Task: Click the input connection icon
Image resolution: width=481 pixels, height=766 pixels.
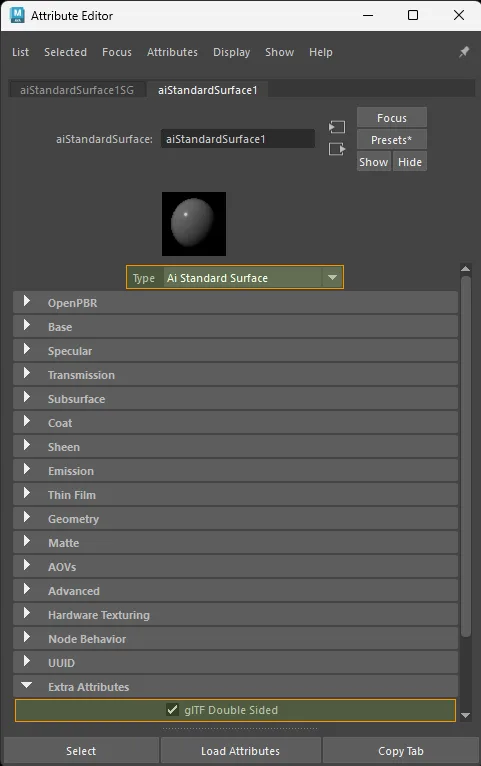Action: (x=337, y=128)
